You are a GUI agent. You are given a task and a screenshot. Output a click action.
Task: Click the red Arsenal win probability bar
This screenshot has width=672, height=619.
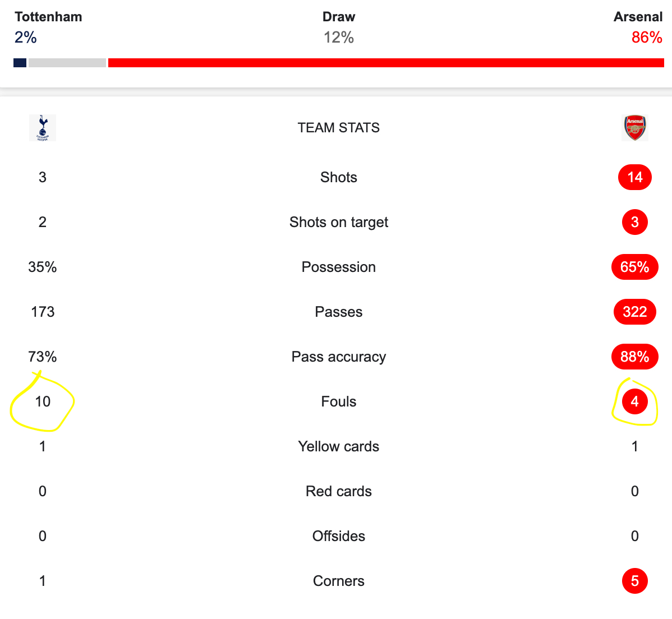click(x=386, y=63)
